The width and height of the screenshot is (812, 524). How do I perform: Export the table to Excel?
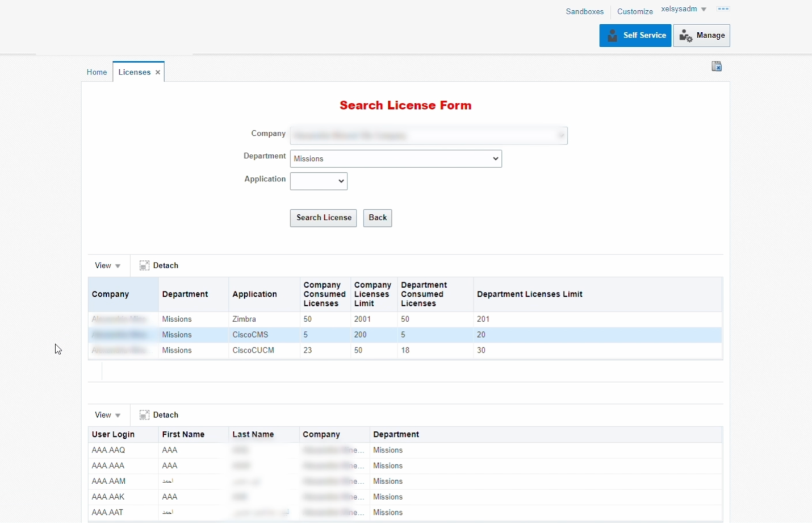716,66
